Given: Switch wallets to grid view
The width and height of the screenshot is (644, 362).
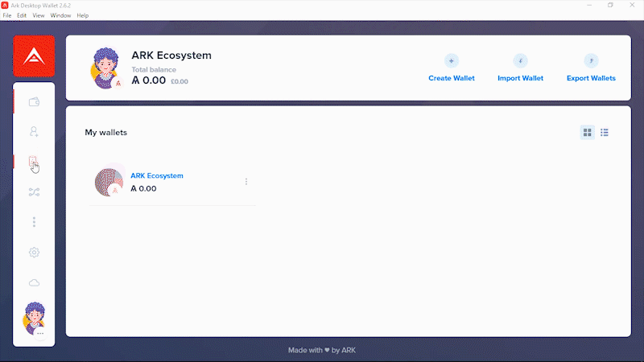Looking at the screenshot, I should coord(588,132).
